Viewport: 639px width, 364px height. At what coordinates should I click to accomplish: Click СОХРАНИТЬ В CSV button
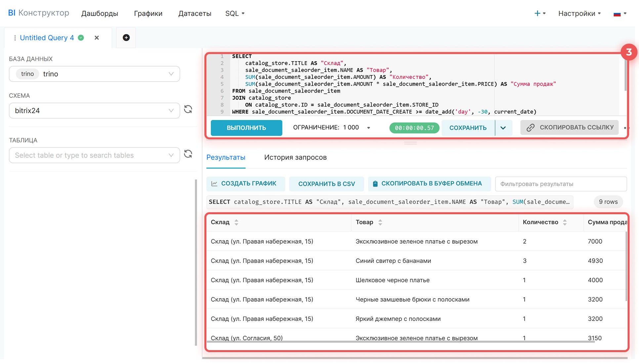pos(326,184)
